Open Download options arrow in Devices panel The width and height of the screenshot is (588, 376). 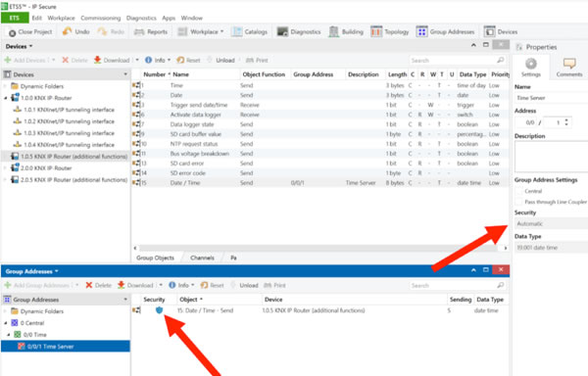click(137, 61)
